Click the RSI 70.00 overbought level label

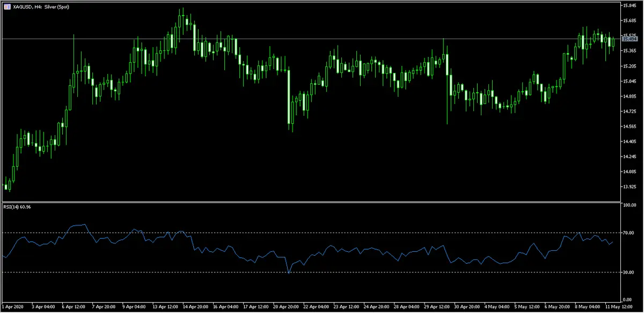[628, 233]
